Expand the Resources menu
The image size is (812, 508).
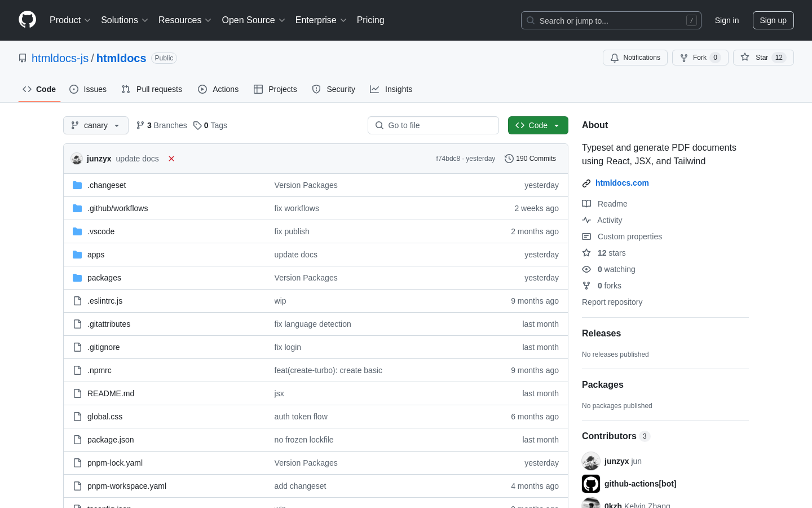tap(185, 20)
